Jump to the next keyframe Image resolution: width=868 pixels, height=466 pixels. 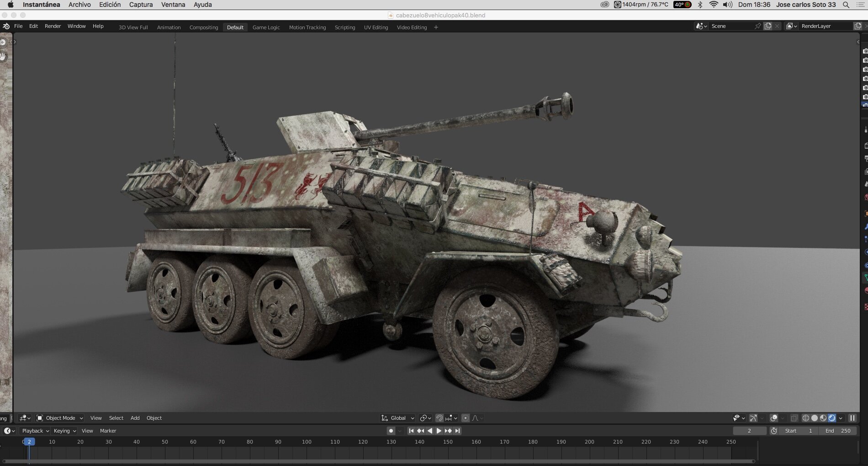(x=448, y=431)
